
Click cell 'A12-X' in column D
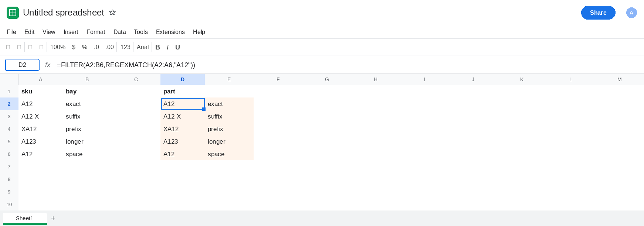coord(183,116)
